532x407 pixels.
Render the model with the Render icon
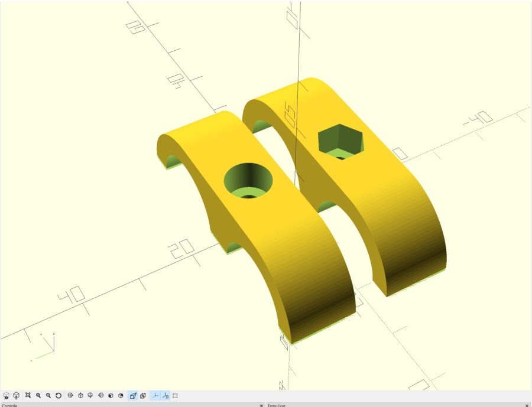click(16, 396)
